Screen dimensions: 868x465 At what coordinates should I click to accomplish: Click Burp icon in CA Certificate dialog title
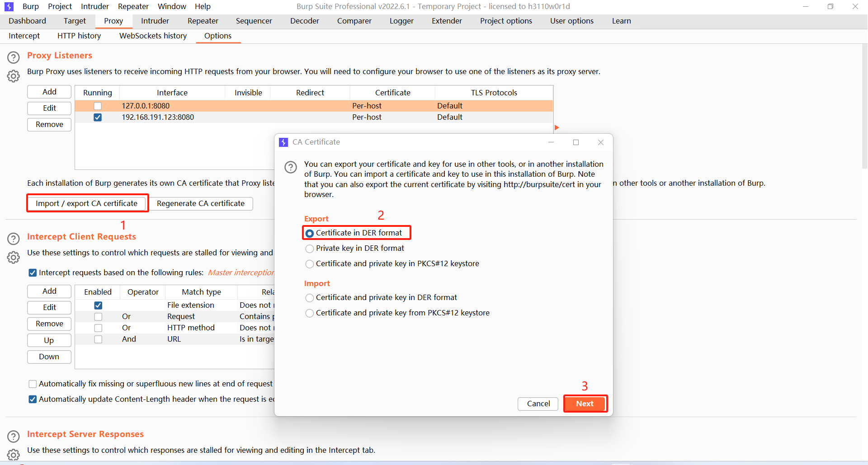click(x=283, y=142)
